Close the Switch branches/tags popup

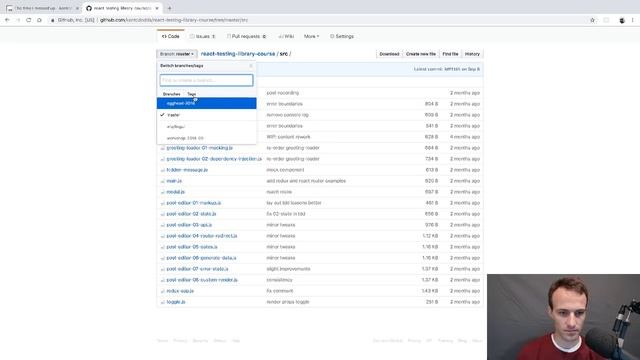click(x=251, y=66)
